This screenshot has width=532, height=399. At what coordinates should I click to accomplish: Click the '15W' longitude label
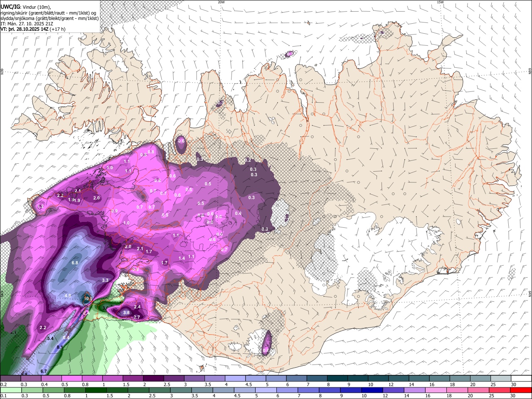click(440, 2)
